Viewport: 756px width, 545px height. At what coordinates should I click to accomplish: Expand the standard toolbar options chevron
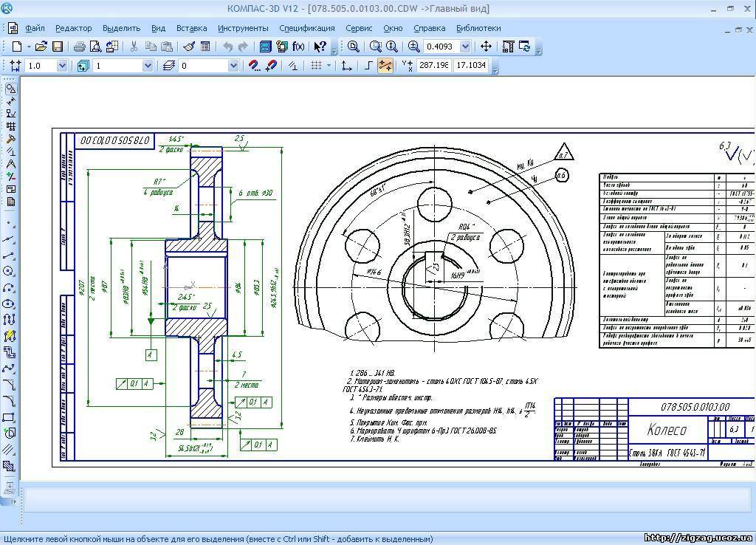click(x=334, y=49)
